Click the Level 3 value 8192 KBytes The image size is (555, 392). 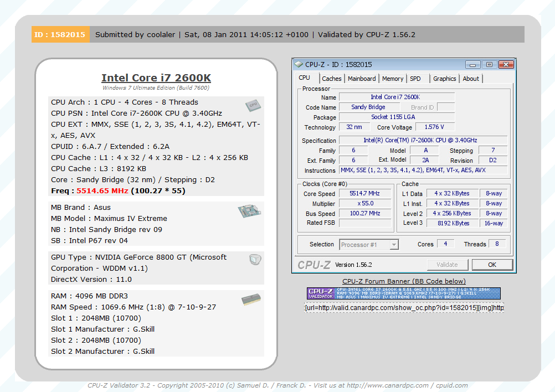452,223
